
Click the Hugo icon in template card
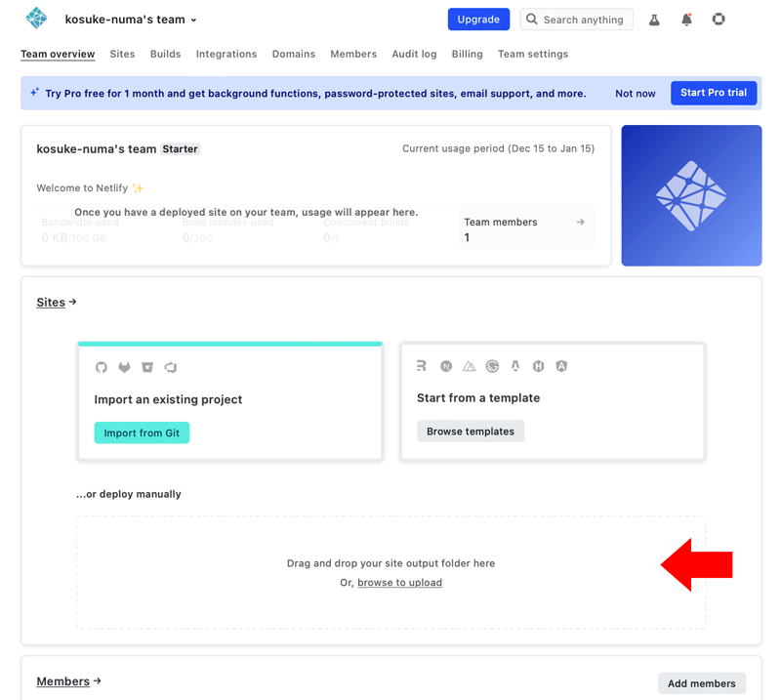[x=539, y=366]
